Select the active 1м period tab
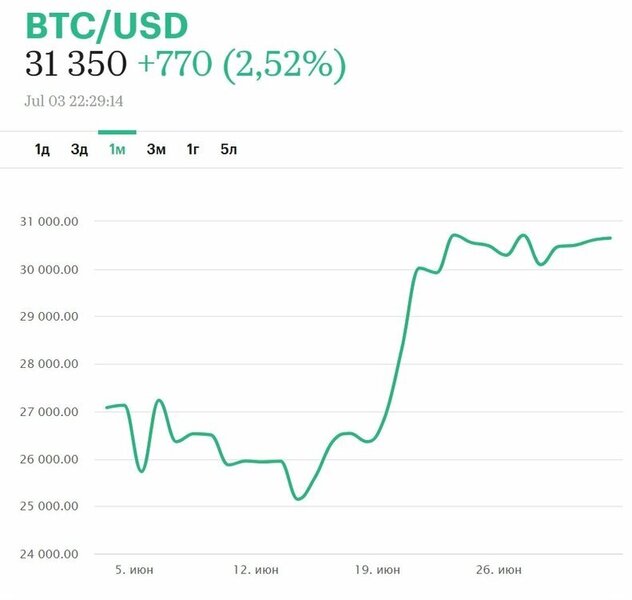The height and width of the screenshot is (600, 632). tap(117, 150)
